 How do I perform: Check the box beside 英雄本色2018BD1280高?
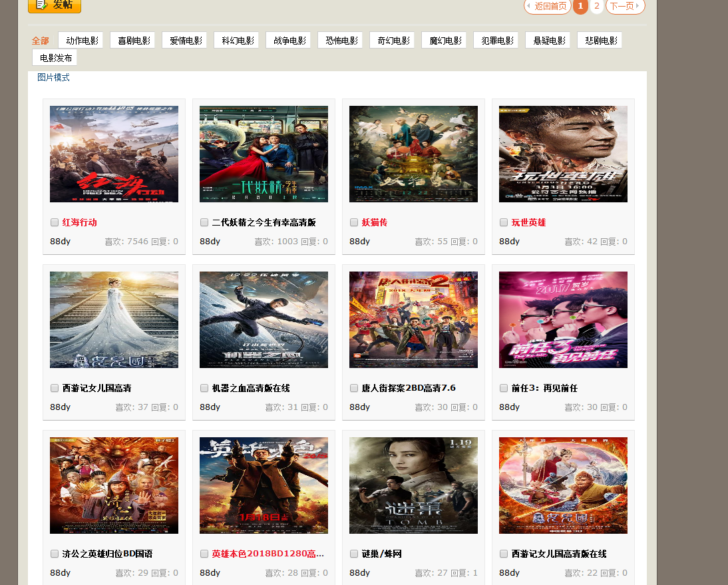tap(204, 554)
